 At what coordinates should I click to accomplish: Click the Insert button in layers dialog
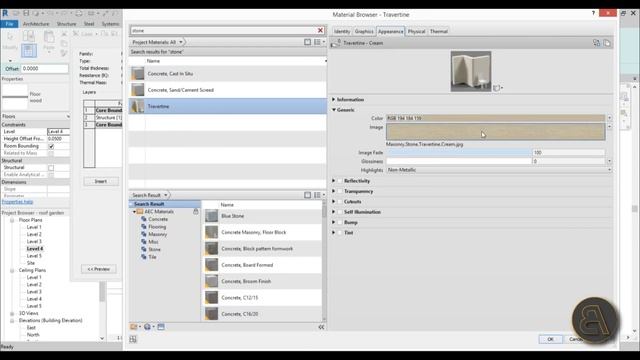[101, 181]
